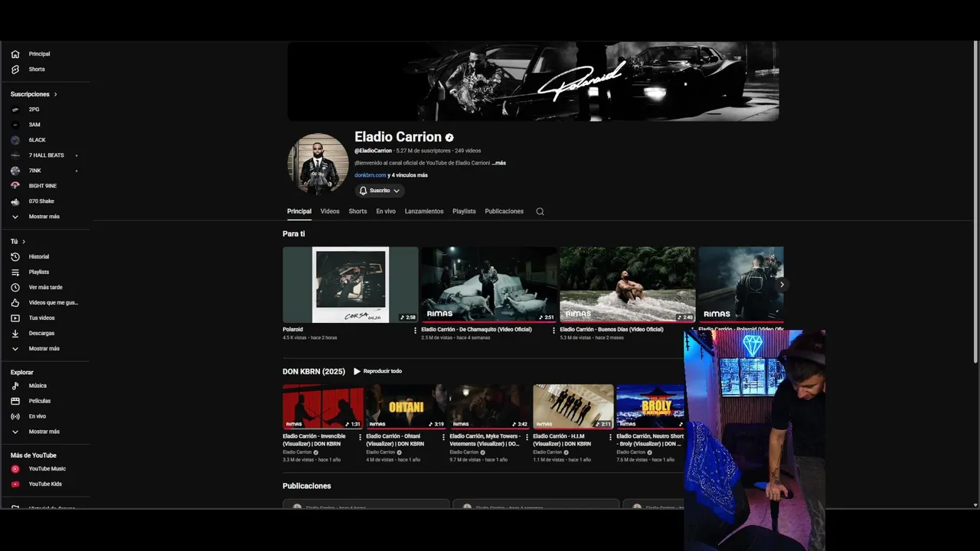The image size is (980, 551).
Task: Open the donkbrn.com link
Action: [371, 175]
